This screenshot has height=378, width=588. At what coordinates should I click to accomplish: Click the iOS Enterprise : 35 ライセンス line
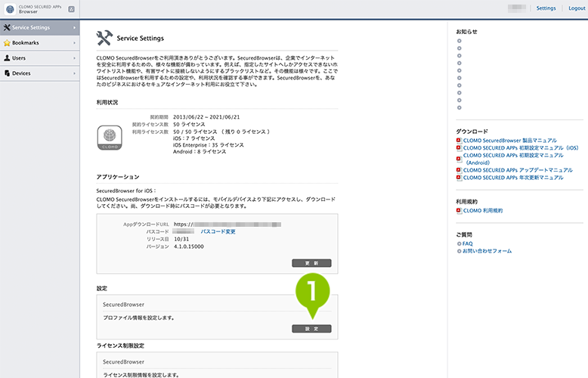(209, 145)
